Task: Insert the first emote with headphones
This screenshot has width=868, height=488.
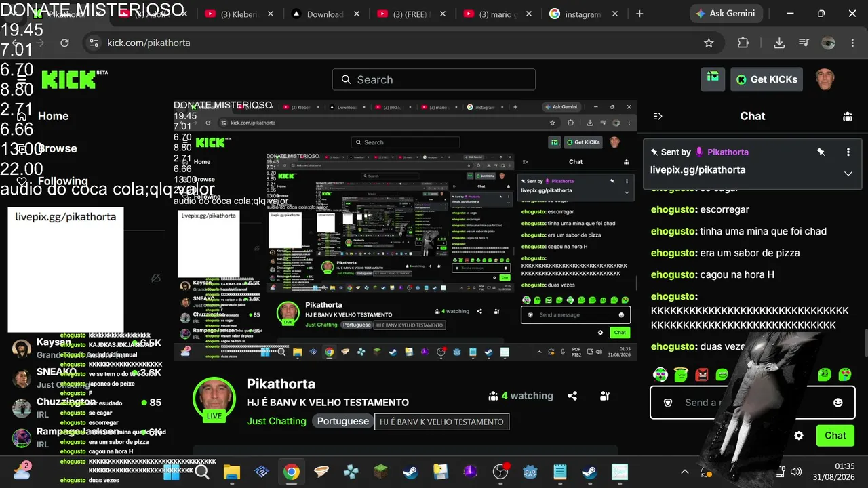Action: (660, 374)
